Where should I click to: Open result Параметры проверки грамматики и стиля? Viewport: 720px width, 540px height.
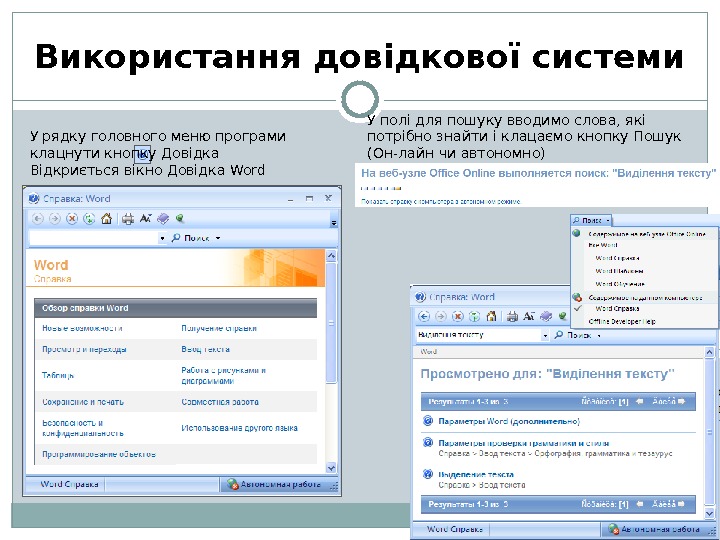pyautogui.click(x=523, y=443)
